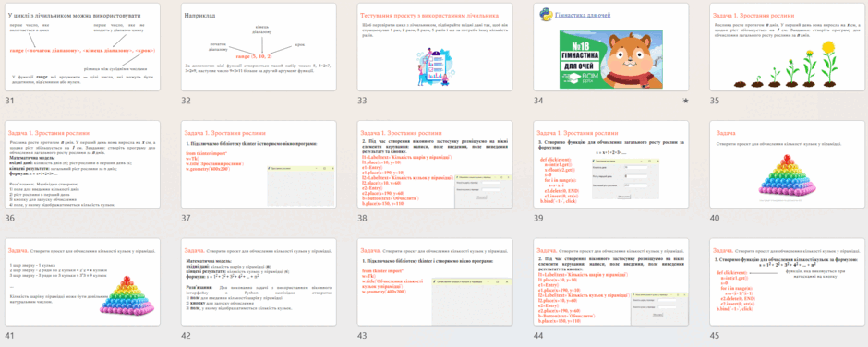Click slide number label 44

pyautogui.click(x=538, y=335)
